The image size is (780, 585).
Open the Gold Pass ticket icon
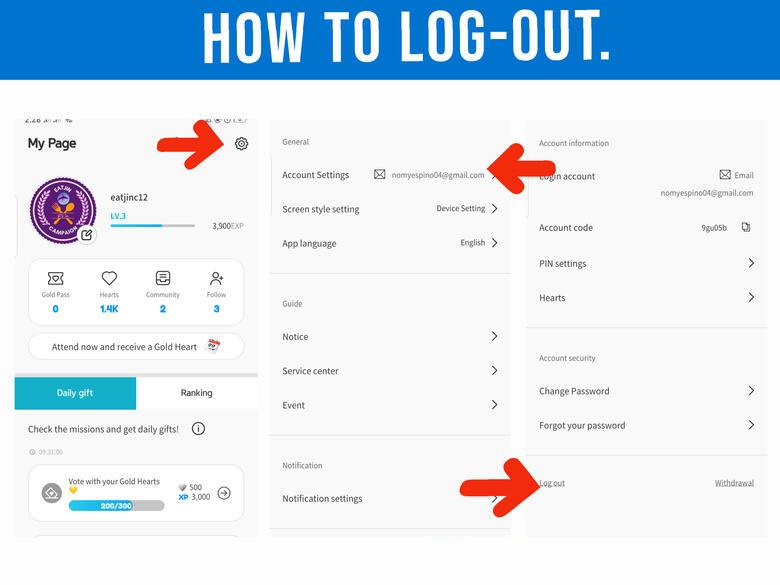pos(55,278)
